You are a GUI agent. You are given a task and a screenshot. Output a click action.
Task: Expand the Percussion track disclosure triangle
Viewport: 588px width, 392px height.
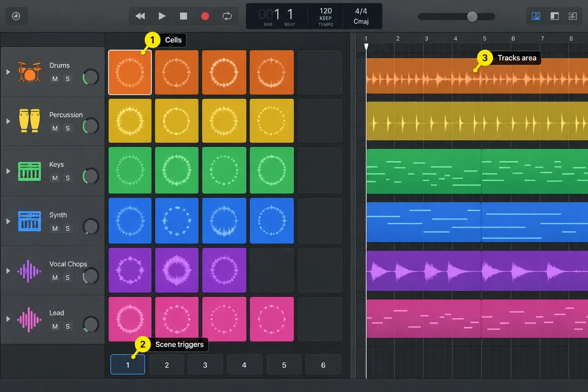point(8,121)
